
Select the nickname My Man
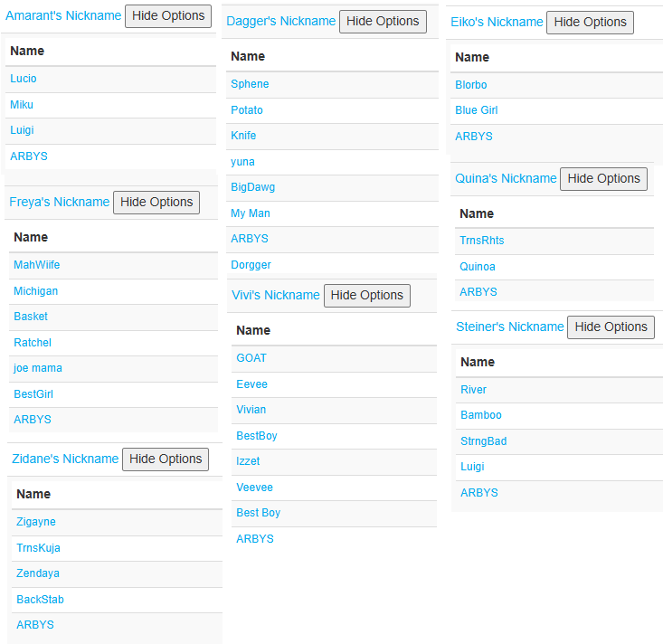[251, 213]
